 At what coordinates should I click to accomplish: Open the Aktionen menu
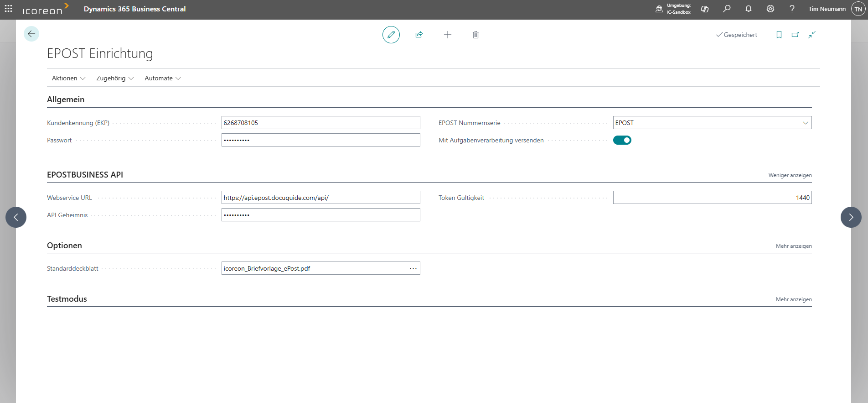pos(68,78)
